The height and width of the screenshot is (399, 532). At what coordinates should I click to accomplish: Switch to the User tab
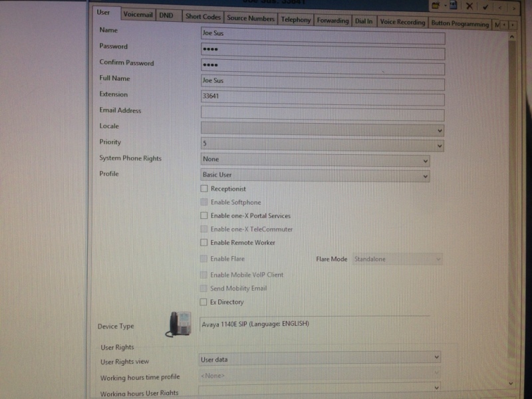click(x=103, y=13)
